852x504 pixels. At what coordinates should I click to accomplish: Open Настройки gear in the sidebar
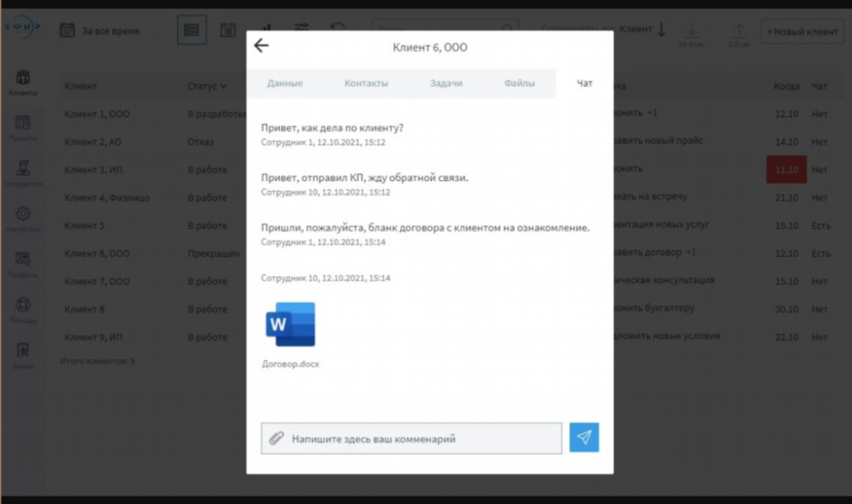click(22, 219)
